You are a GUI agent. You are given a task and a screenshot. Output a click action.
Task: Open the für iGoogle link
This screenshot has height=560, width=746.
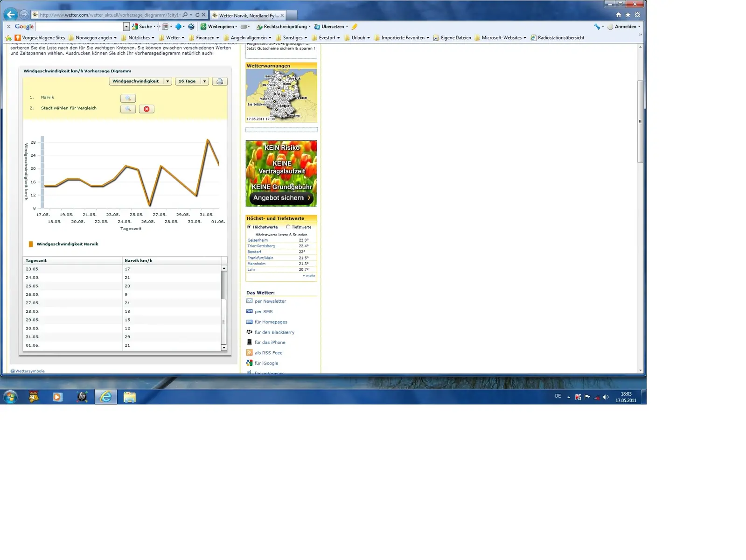(266, 363)
